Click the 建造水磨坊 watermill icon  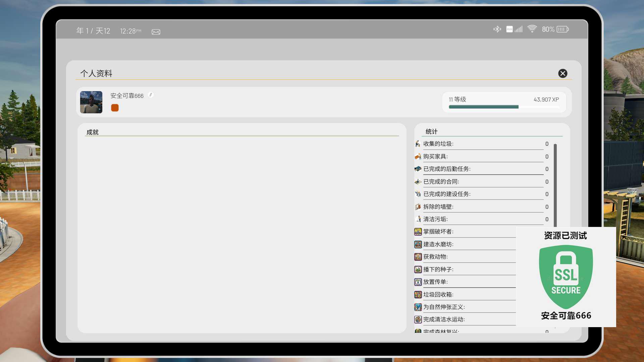tap(418, 244)
